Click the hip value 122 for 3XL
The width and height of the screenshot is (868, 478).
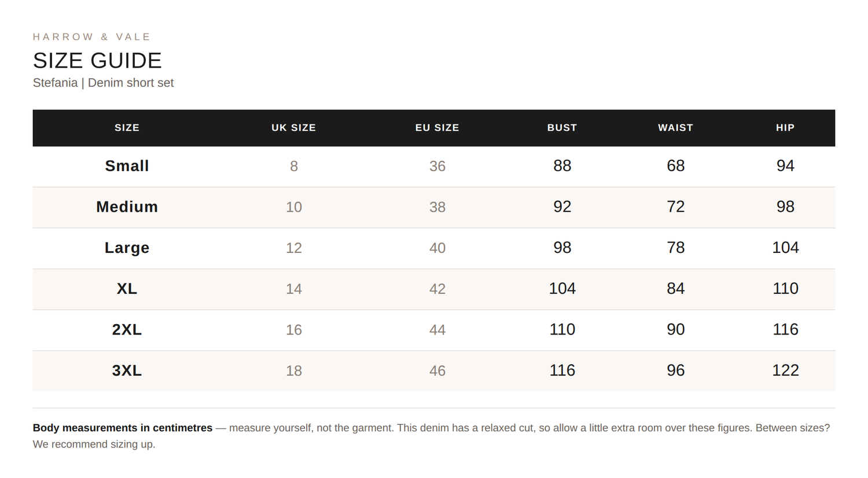click(x=785, y=370)
